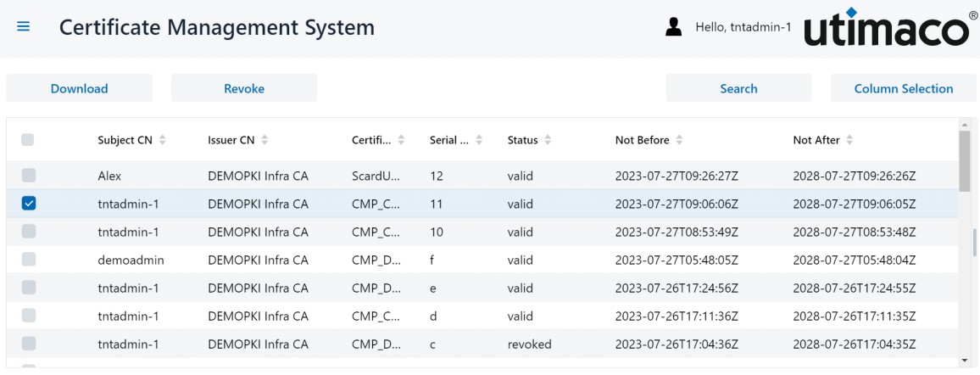
Task: Sort by Status arrows icon
Action: [548, 140]
